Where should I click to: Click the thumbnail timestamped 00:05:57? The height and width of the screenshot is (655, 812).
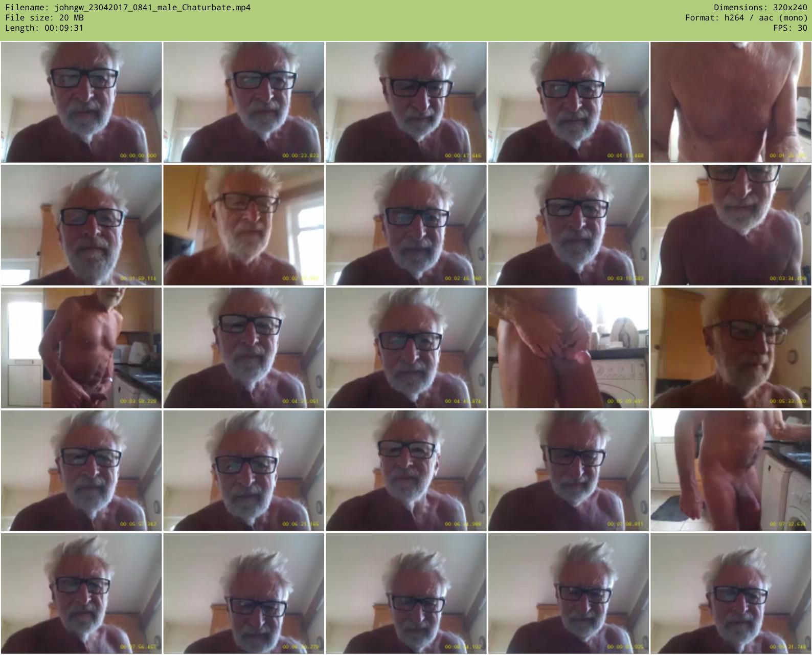pyautogui.click(x=81, y=471)
